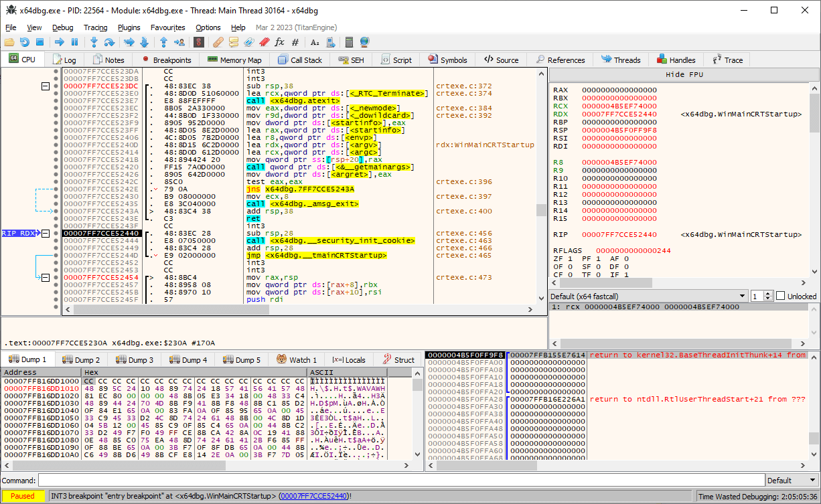Click the Run arrow to resume execution
Image resolution: width=821 pixels, height=504 pixels.
(61, 41)
